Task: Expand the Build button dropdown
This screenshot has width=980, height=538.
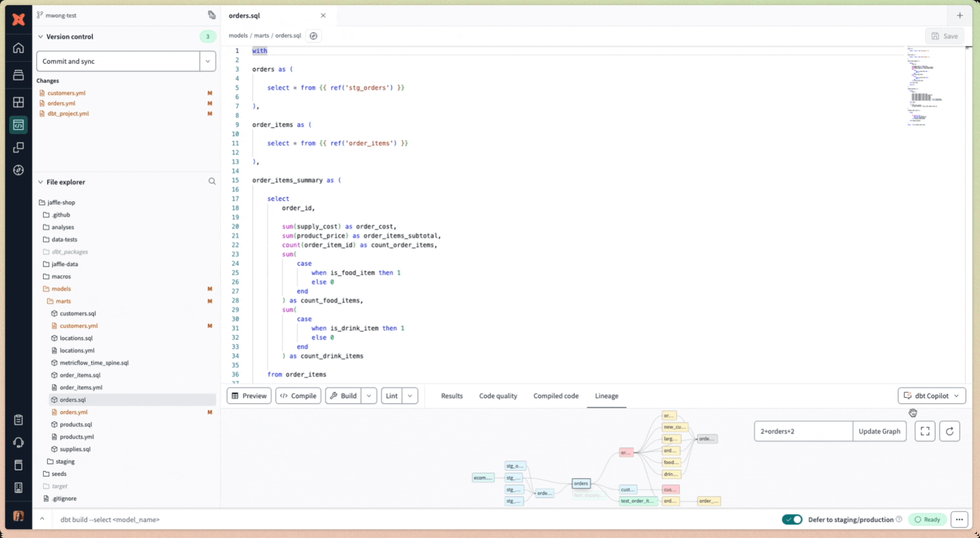Action: [369, 395]
